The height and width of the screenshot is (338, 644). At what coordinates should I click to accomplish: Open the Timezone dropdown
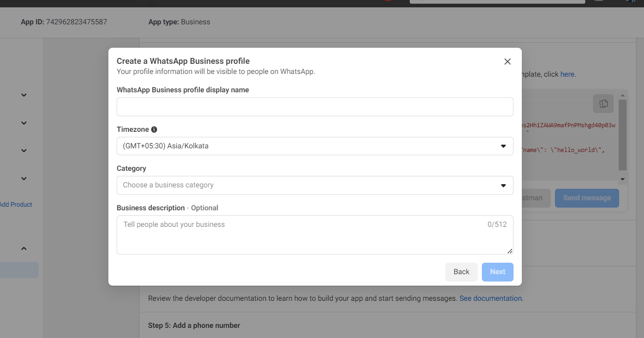click(x=315, y=146)
